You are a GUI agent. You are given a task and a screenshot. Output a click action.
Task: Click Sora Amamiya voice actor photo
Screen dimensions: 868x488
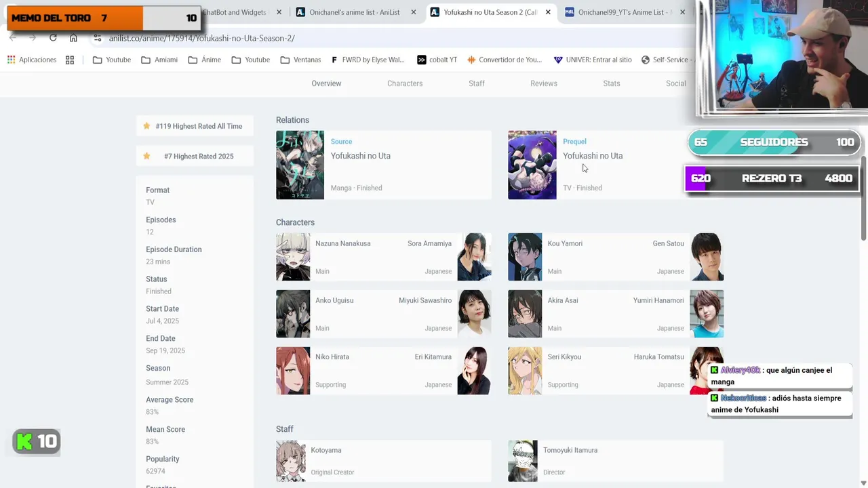point(474,257)
